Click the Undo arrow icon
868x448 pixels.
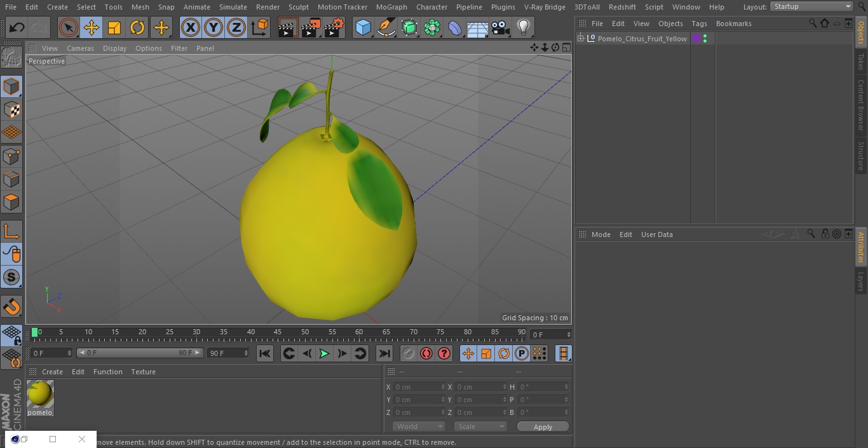click(17, 28)
